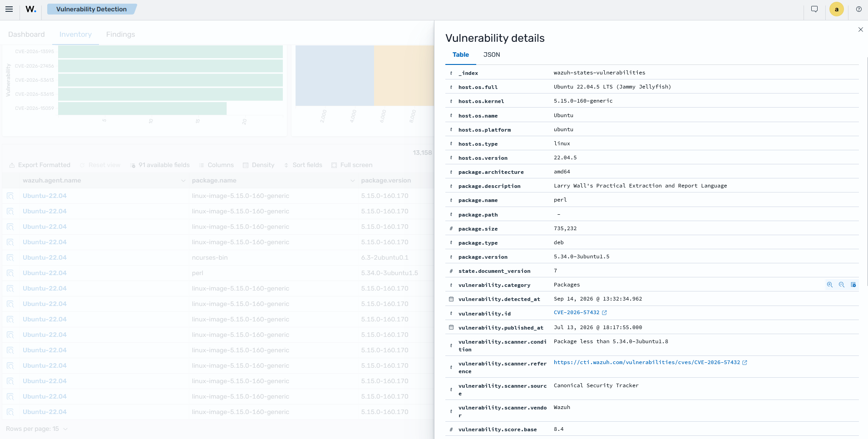868x439 pixels.
Task: Open the 91 available fields list
Action: [x=160, y=165]
